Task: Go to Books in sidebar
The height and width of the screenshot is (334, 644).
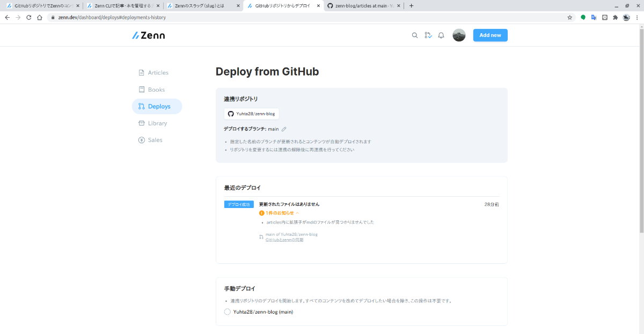Action: (x=151, y=90)
